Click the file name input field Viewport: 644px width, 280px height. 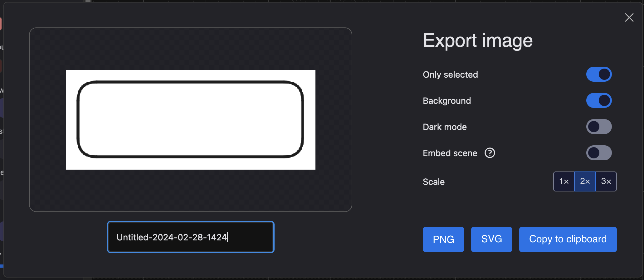coord(190,237)
